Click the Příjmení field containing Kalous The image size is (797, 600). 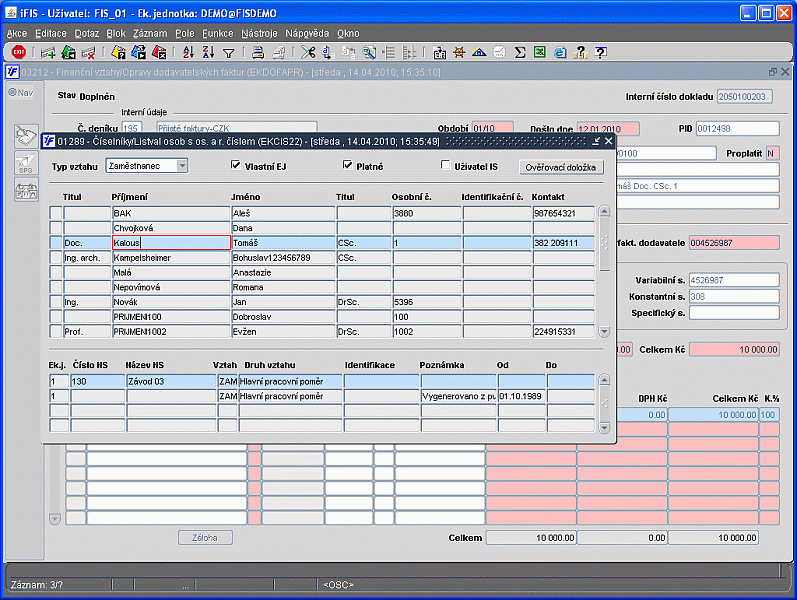pyautogui.click(x=170, y=243)
